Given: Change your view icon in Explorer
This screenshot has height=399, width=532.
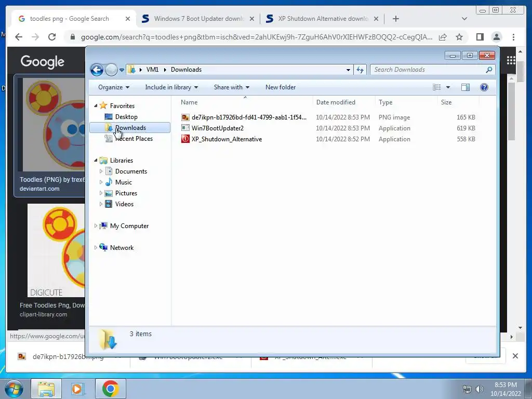Looking at the screenshot, I should pyautogui.click(x=436, y=87).
